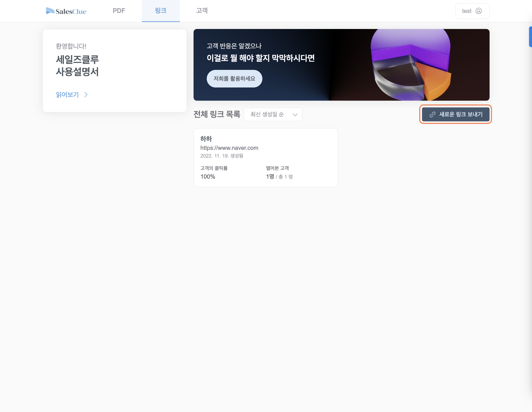Select the 링크 tab
This screenshot has height=412, width=532.
click(x=161, y=11)
